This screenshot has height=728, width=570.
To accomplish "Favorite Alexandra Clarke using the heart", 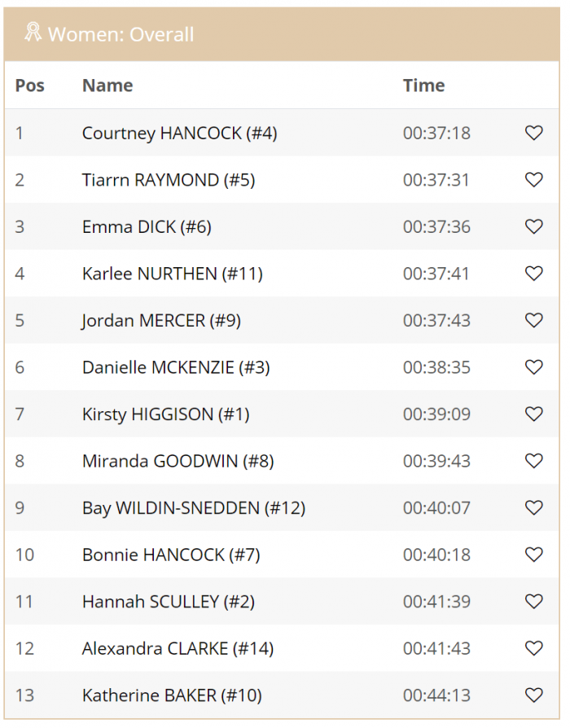I will [x=533, y=649].
